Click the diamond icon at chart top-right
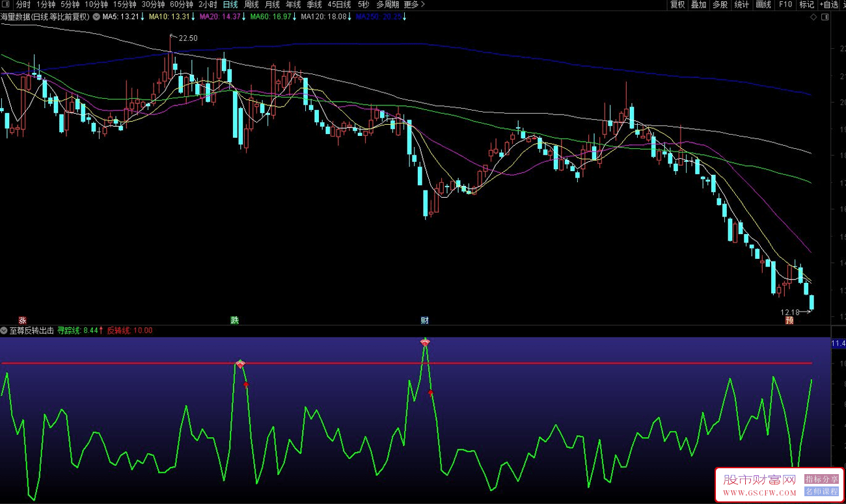This screenshot has height=504, width=846. [x=814, y=18]
